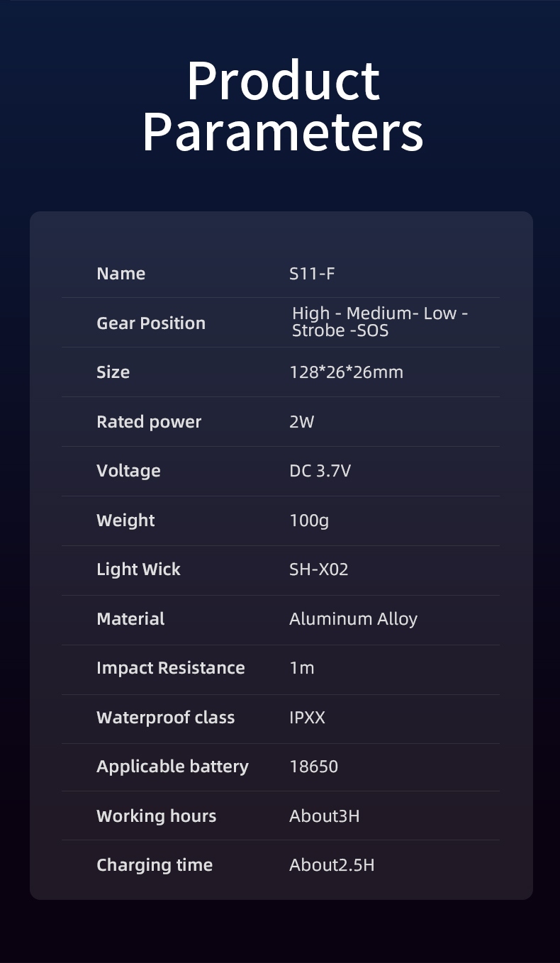Click the Waterproof class label

tap(165, 718)
